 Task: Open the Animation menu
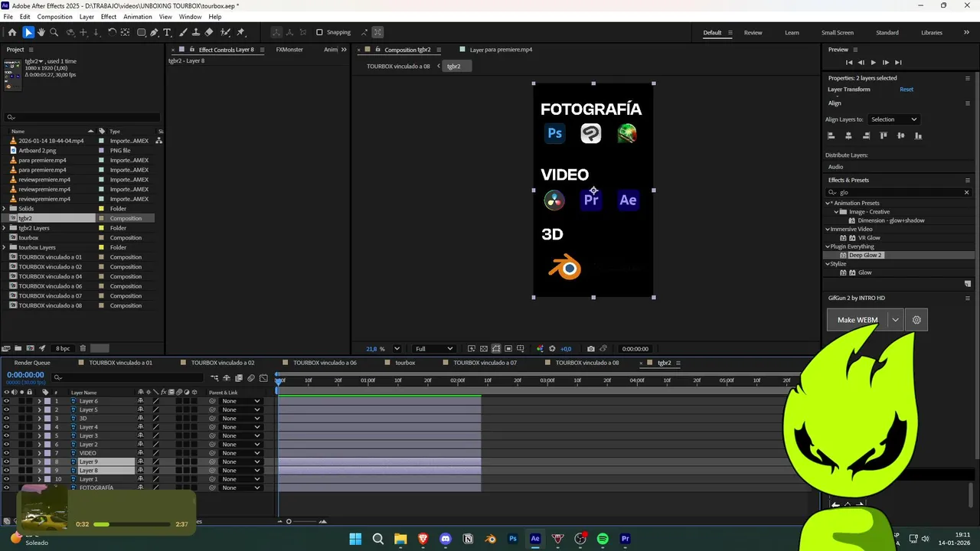(138, 17)
